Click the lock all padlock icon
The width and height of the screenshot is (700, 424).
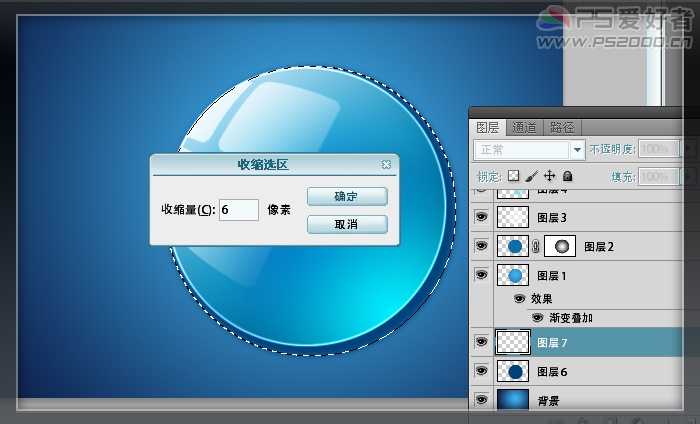click(566, 176)
